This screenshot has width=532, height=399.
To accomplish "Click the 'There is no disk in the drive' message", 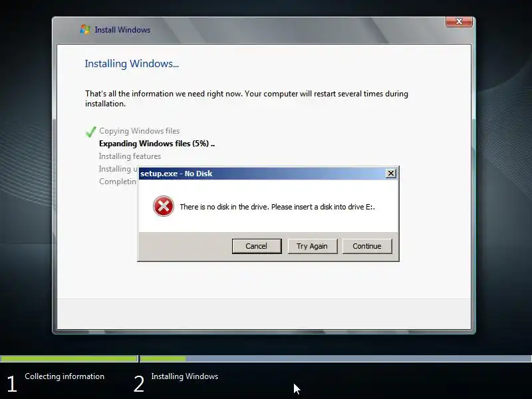I will (277, 207).
